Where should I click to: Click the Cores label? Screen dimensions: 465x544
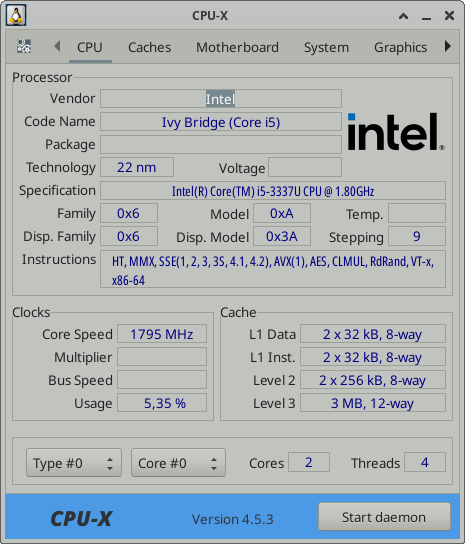click(x=267, y=463)
